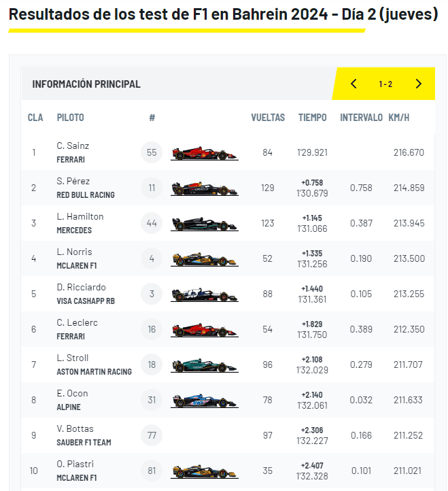
Task: Go to next results page arrow
Action: pos(418,84)
